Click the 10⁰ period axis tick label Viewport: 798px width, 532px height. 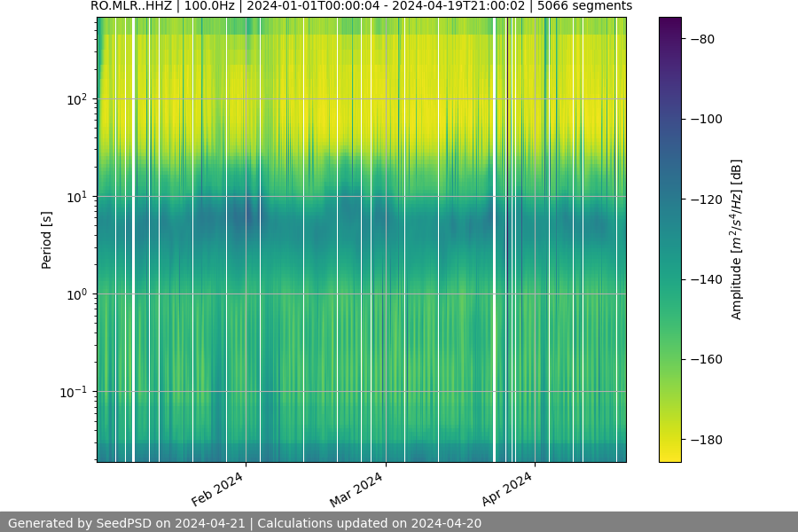tap(77, 293)
